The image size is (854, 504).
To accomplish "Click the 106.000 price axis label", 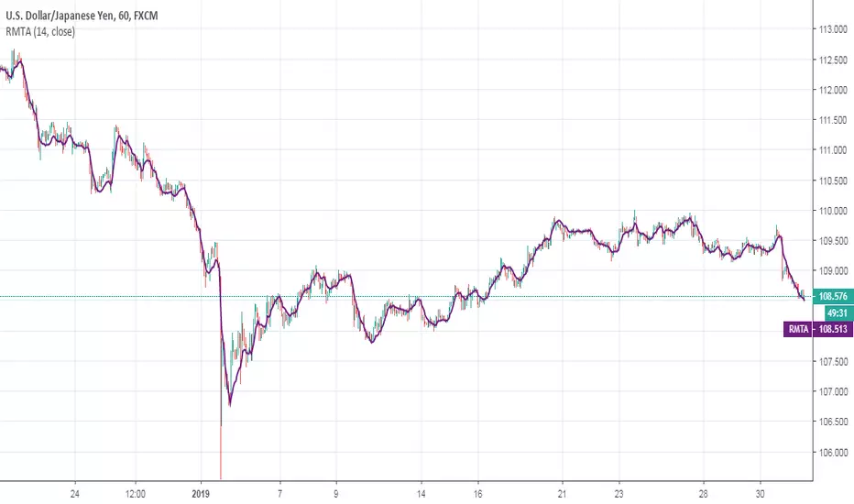I will coord(832,452).
